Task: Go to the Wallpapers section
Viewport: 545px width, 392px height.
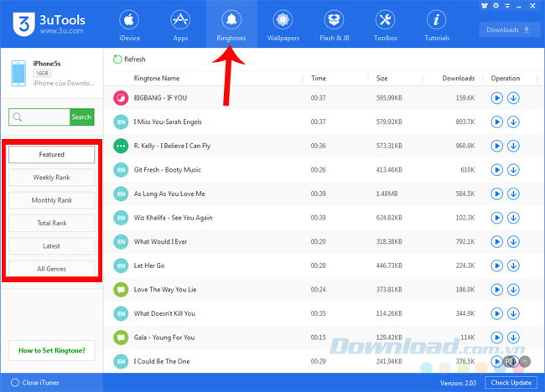Action: (282, 25)
